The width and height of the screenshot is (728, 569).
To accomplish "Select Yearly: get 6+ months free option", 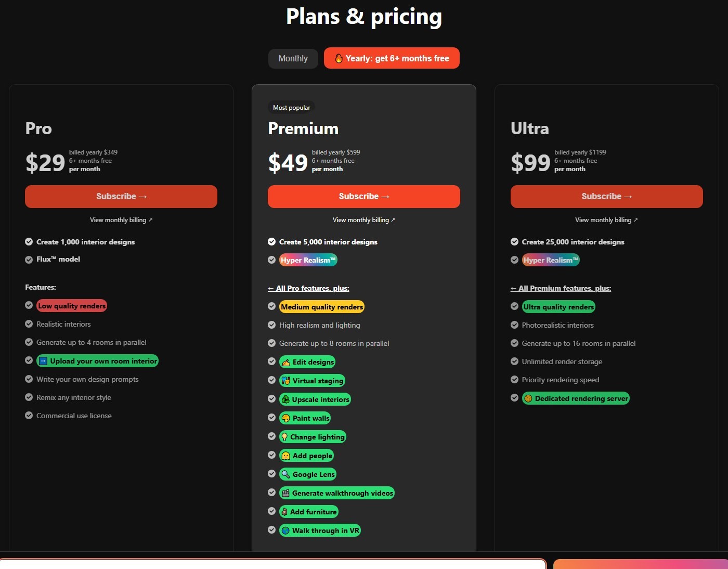I will coord(392,58).
